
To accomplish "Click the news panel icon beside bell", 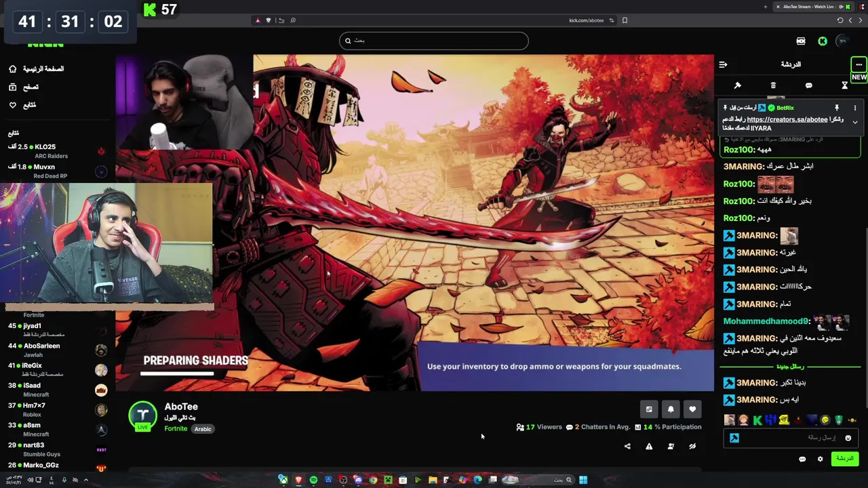I will coord(649,409).
